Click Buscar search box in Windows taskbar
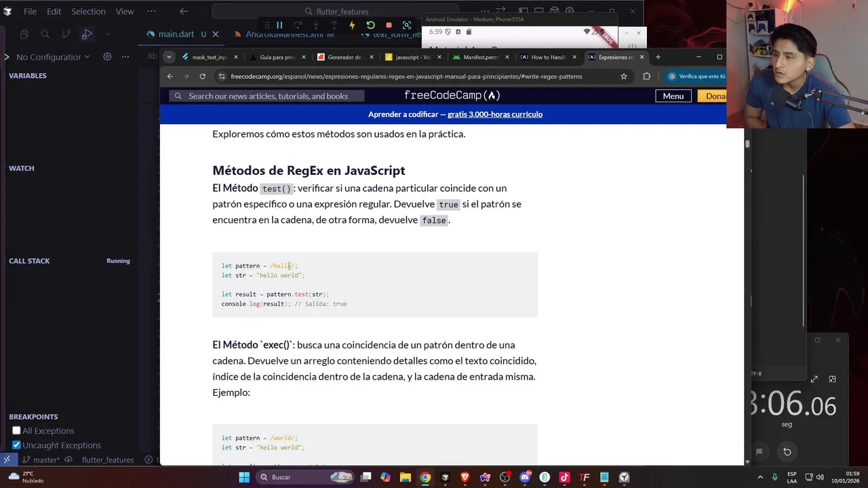 (x=305, y=477)
